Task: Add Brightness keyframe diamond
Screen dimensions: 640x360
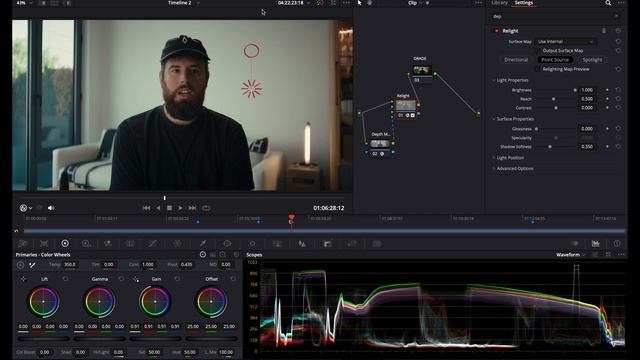Action: (x=607, y=90)
